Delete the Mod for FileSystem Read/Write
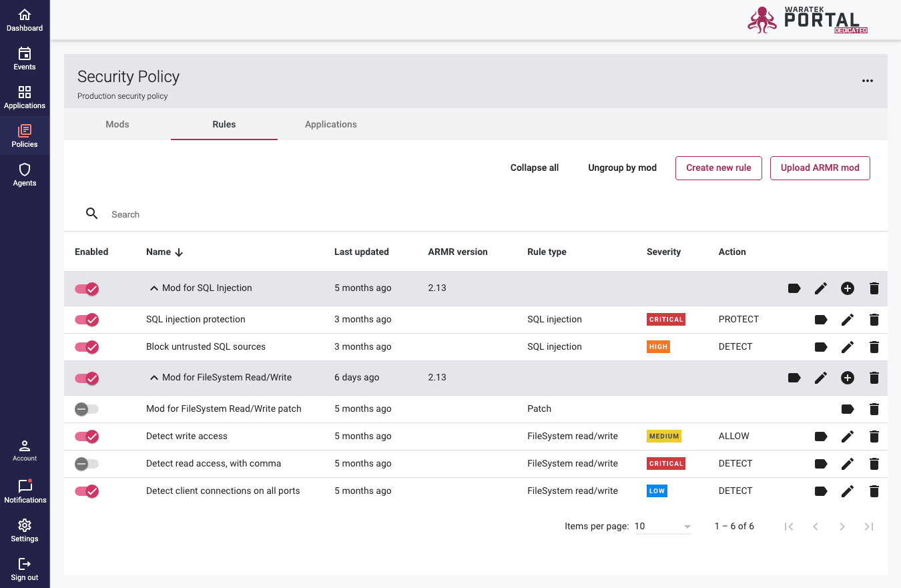Screen dimensions: 901x588 (x=874, y=378)
